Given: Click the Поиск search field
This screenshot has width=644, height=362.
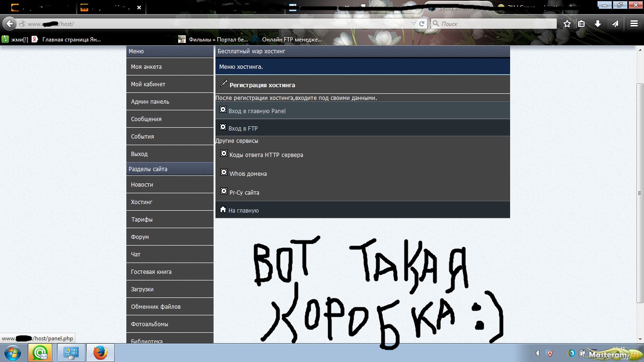Looking at the screenshot, I should click(494, 24).
